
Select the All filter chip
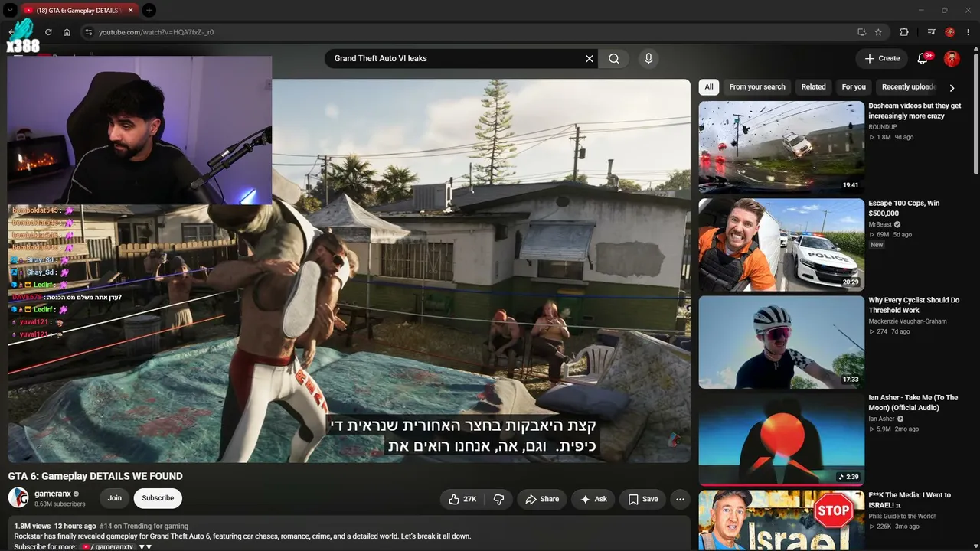[x=709, y=86]
